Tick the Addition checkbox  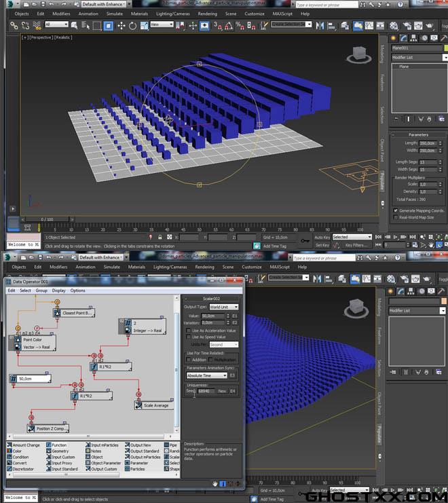tap(188, 360)
